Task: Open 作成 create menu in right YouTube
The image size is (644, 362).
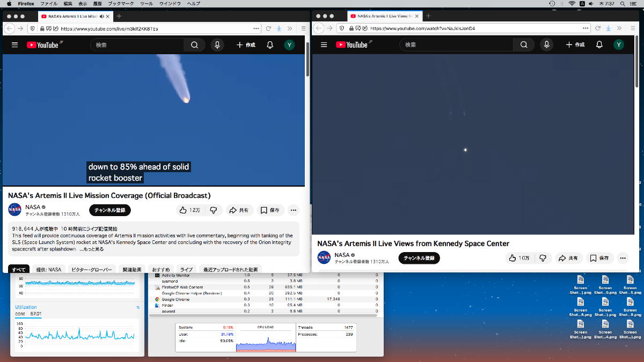Action: coord(575,45)
